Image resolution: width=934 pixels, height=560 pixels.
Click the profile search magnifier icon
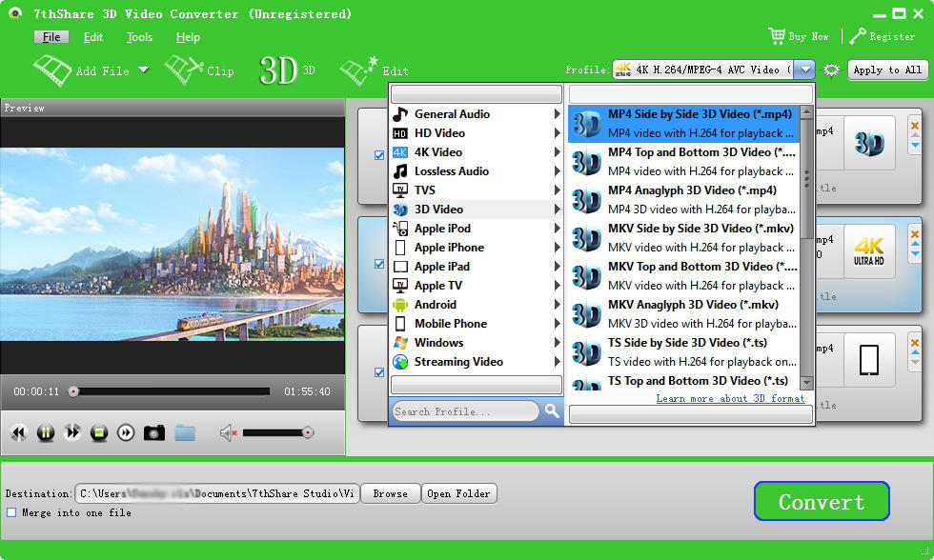click(552, 410)
